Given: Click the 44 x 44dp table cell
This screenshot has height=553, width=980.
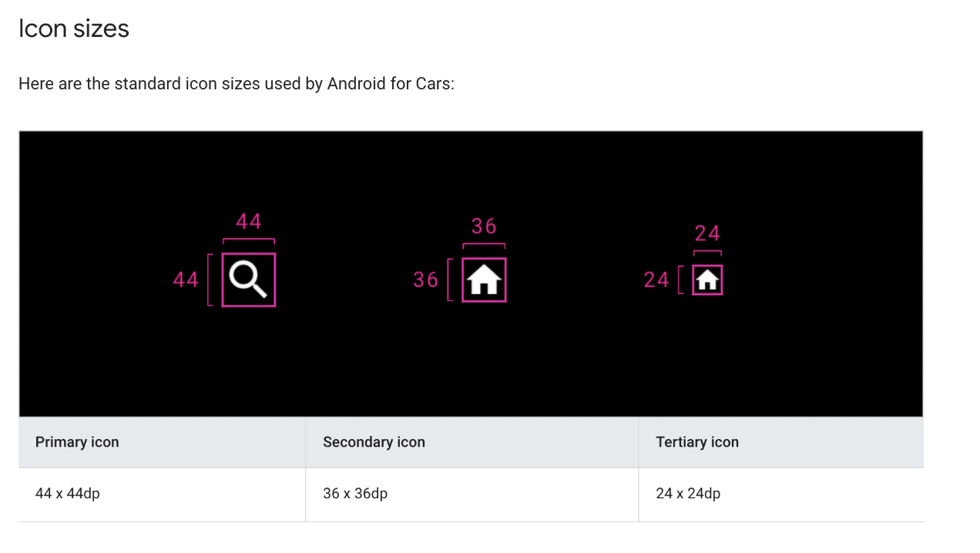Looking at the screenshot, I should click(162, 494).
